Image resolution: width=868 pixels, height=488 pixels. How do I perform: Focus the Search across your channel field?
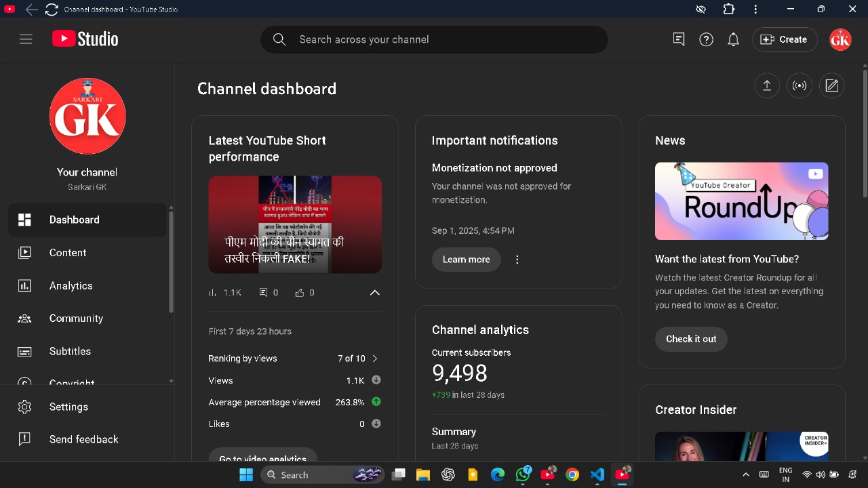pyautogui.click(x=434, y=39)
